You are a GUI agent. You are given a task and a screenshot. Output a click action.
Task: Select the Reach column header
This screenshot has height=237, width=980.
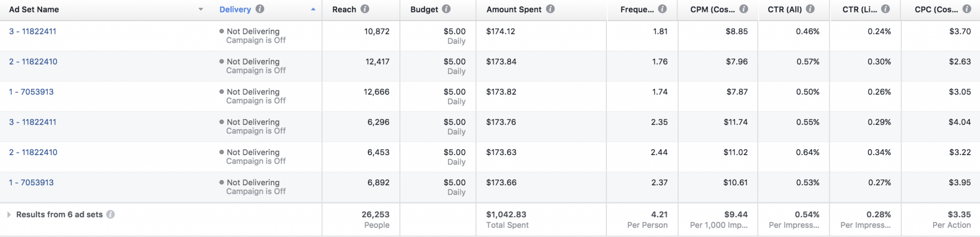(x=344, y=10)
